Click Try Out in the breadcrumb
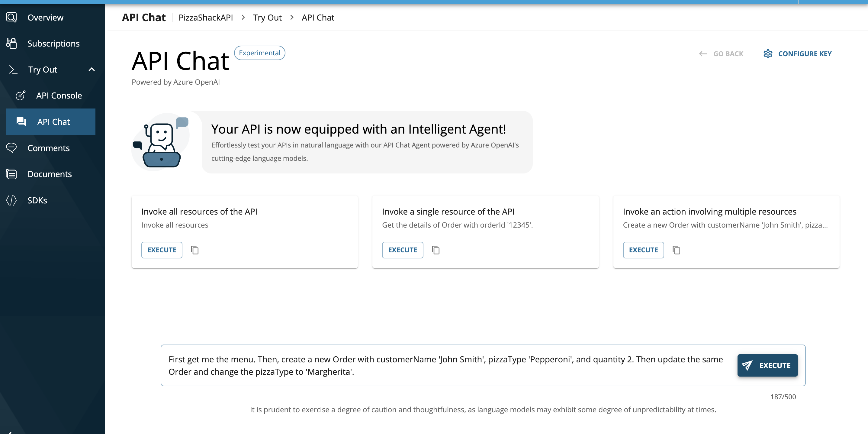 (267, 18)
